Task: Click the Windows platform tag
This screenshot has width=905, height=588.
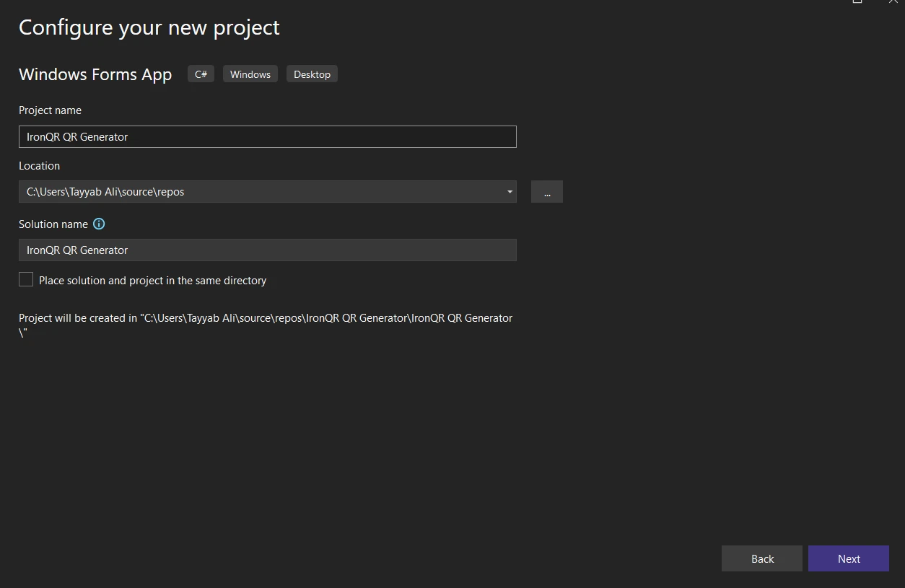Action: click(250, 74)
